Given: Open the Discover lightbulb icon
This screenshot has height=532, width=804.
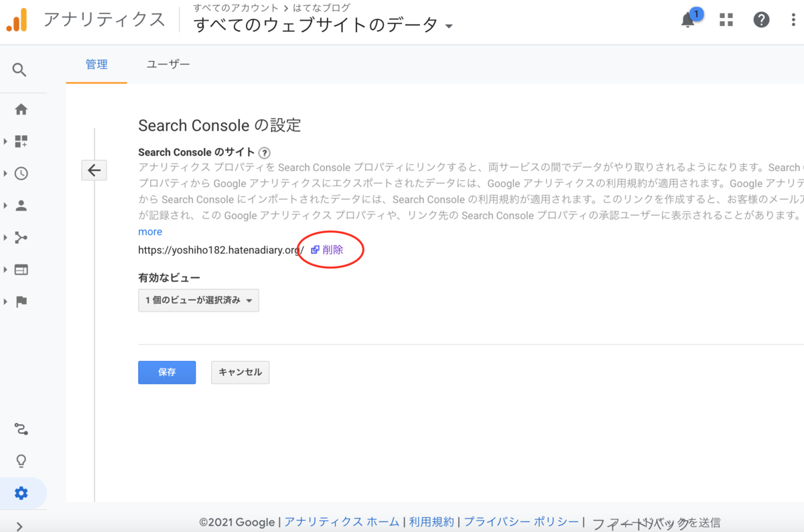Looking at the screenshot, I should click(21, 461).
